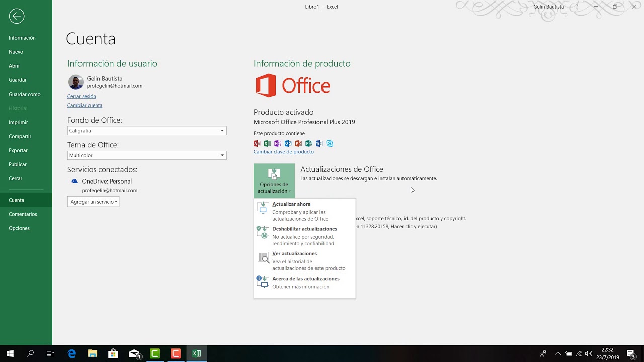This screenshot has height=362, width=644.
Task: Click Microsoft Office Profesional Plus 2019 text
Action: 304,122
